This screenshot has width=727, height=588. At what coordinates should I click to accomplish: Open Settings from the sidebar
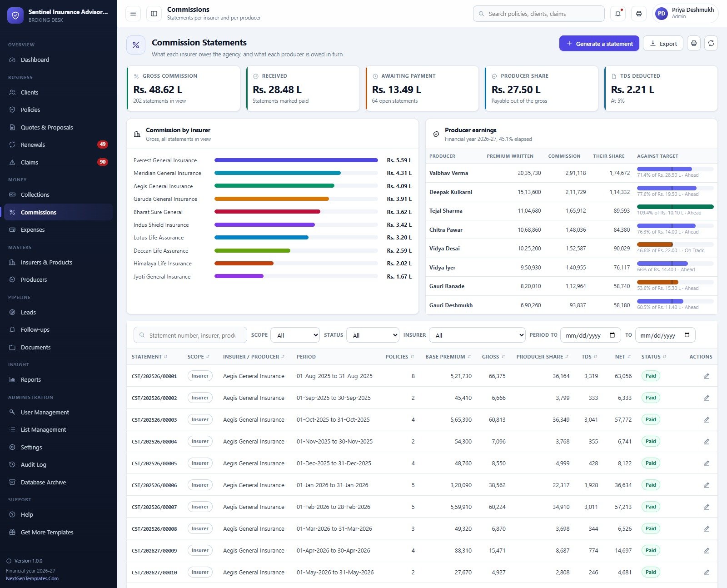click(58, 448)
